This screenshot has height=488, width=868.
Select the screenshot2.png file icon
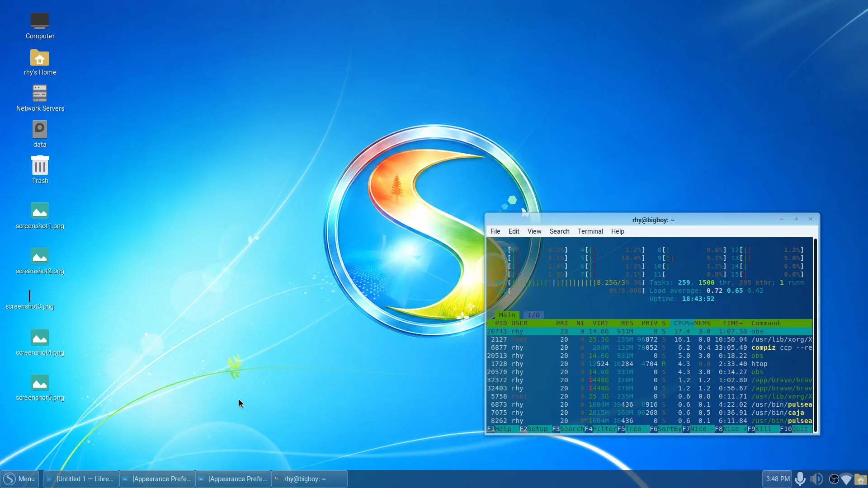point(40,256)
